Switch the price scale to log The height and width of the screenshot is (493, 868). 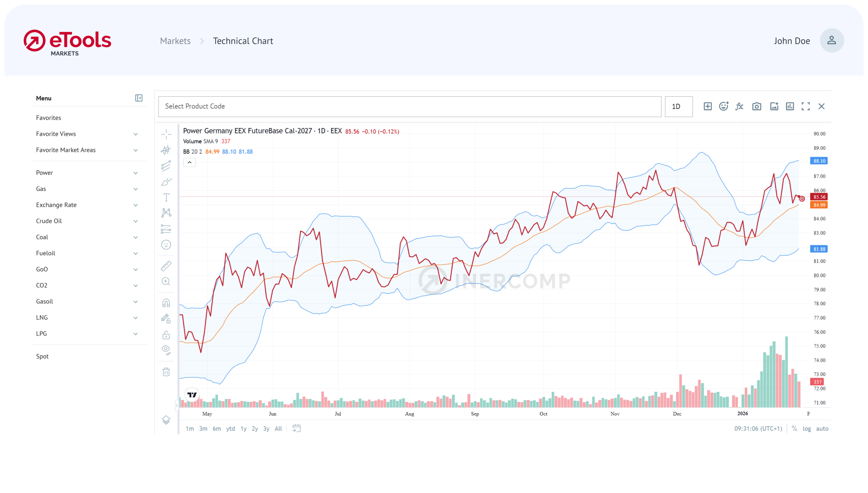click(x=807, y=429)
